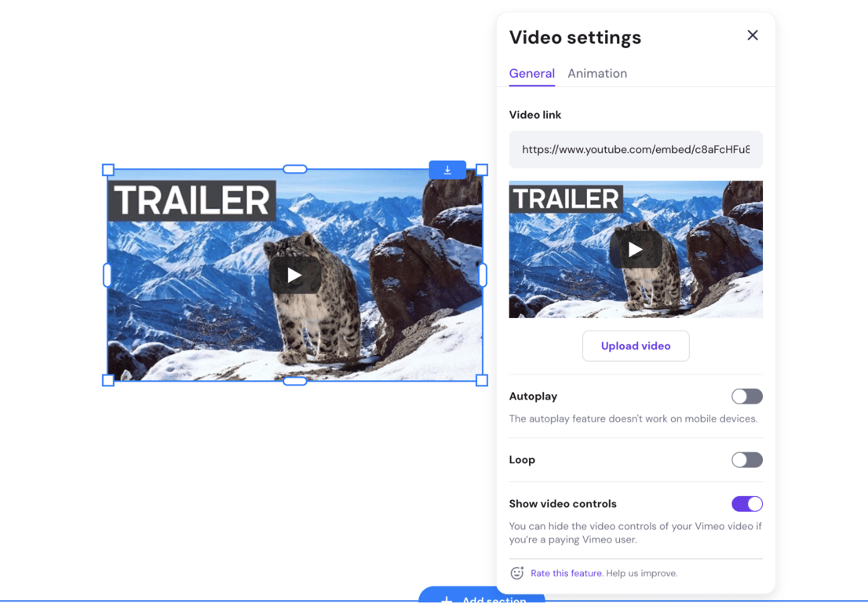The image size is (868, 603).
Task: Enable the Autoplay toggle
Action: (x=746, y=396)
